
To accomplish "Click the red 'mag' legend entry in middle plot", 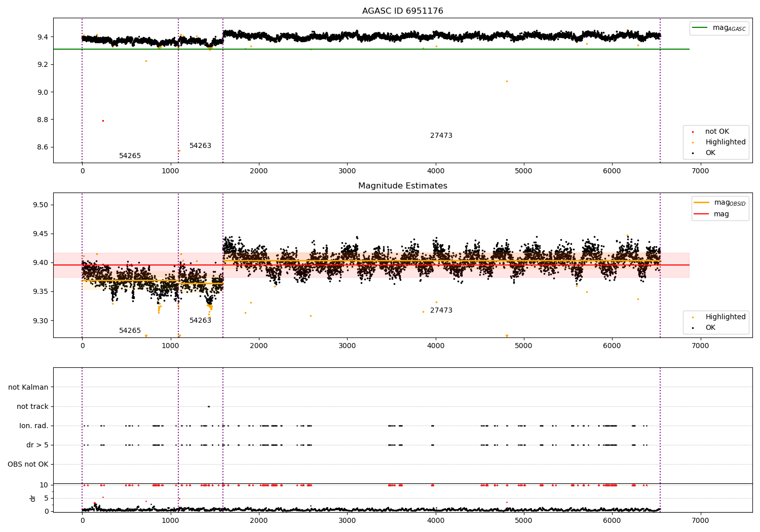I will pos(721,214).
